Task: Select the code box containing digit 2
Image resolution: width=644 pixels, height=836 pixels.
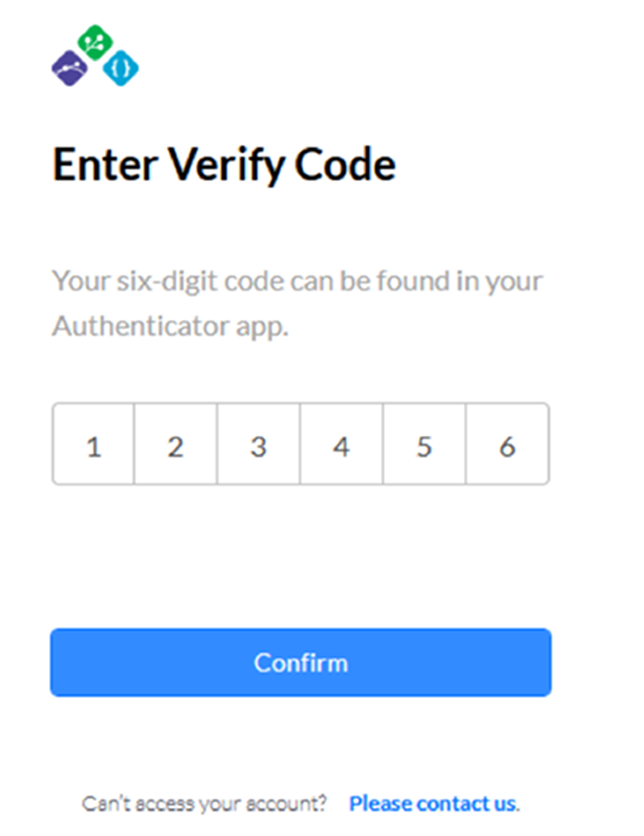Action: click(x=175, y=444)
